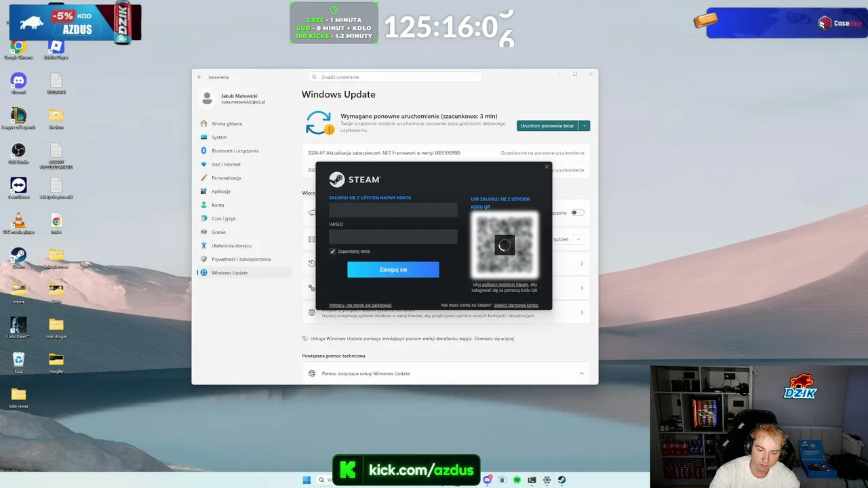Launch Roblox Player from the desktop
The height and width of the screenshot is (488, 868).
56,49
